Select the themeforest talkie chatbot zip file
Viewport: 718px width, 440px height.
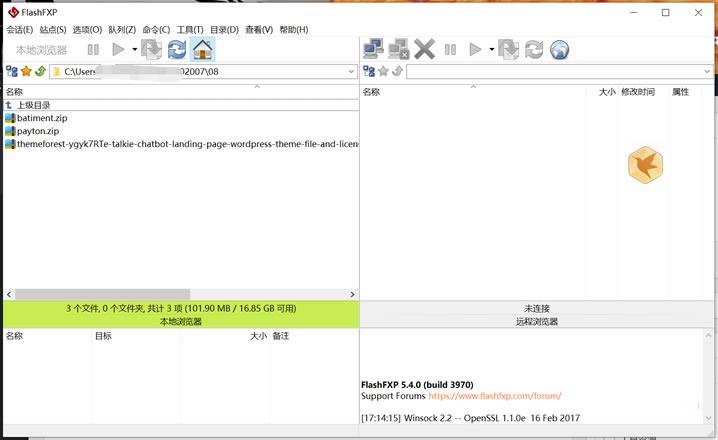pos(181,144)
